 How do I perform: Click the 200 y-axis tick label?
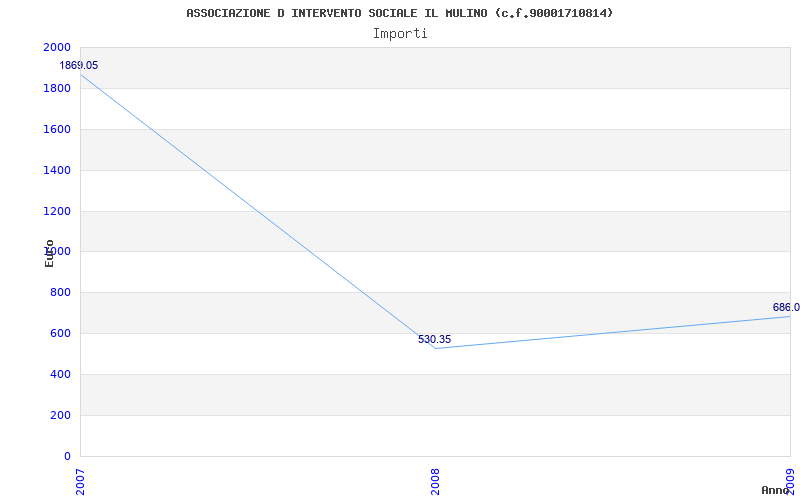[x=61, y=415]
